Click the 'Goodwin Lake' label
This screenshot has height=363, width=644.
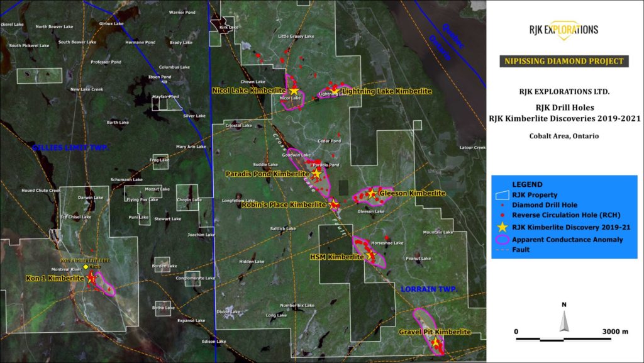(x=297, y=155)
